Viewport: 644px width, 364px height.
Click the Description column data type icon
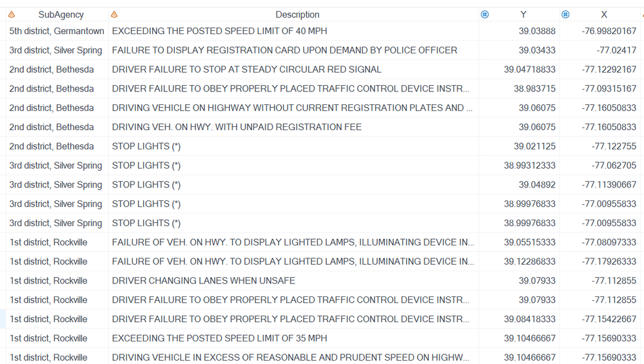click(114, 14)
